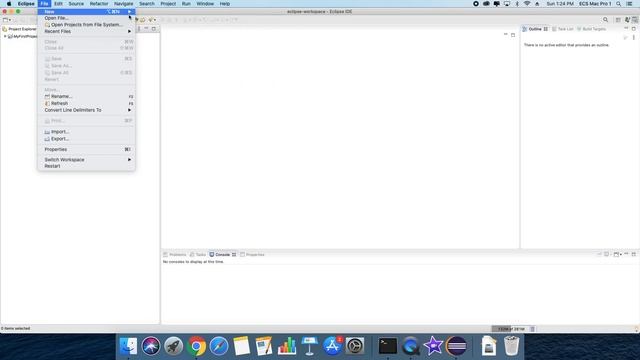640x360 pixels.
Task: Click the Eclipse toolbar search icon
Action: click(x=605, y=20)
